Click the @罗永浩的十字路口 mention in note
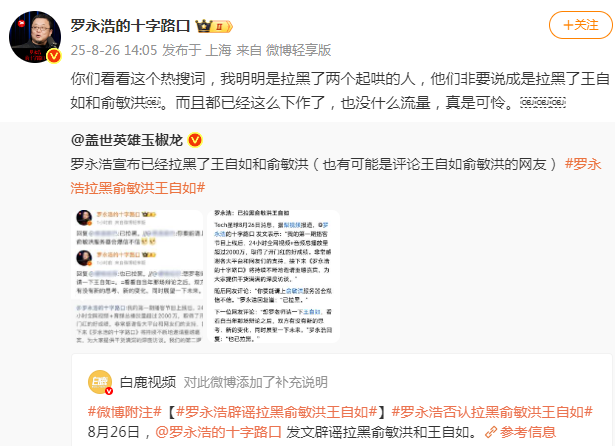The image size is (615, 446). point(218,432)
